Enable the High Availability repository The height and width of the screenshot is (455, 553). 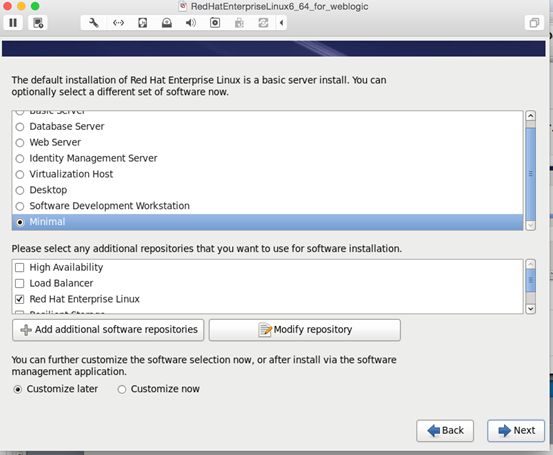(x=20, y=268)
